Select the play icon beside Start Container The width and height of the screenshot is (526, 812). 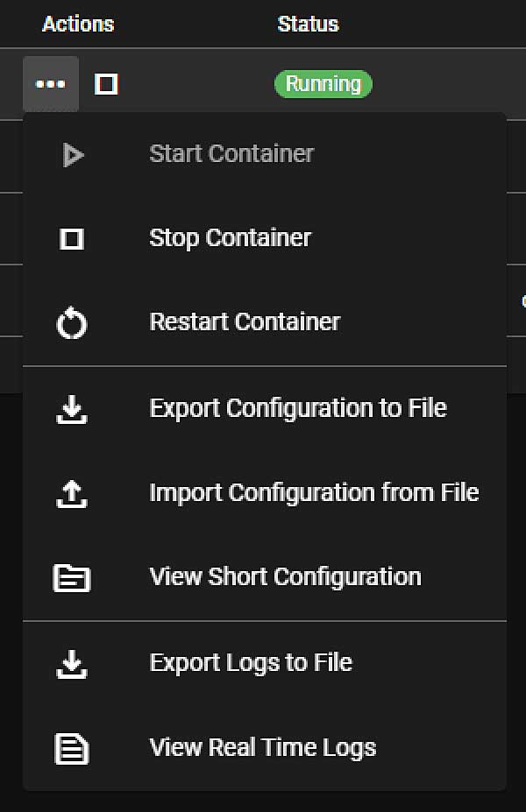75,154
